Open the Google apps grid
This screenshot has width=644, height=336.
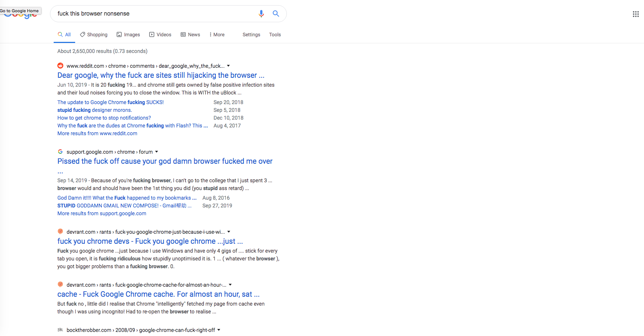click(x=635, y=14)
